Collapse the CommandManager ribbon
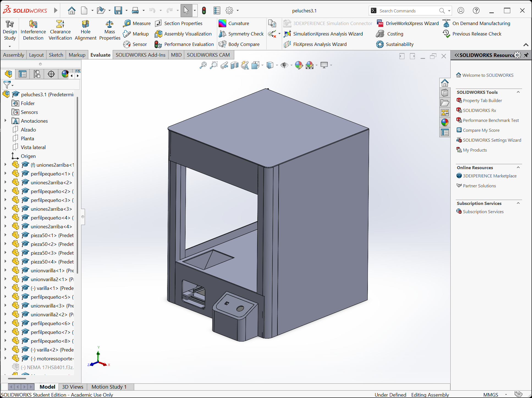 coord(526,45)
